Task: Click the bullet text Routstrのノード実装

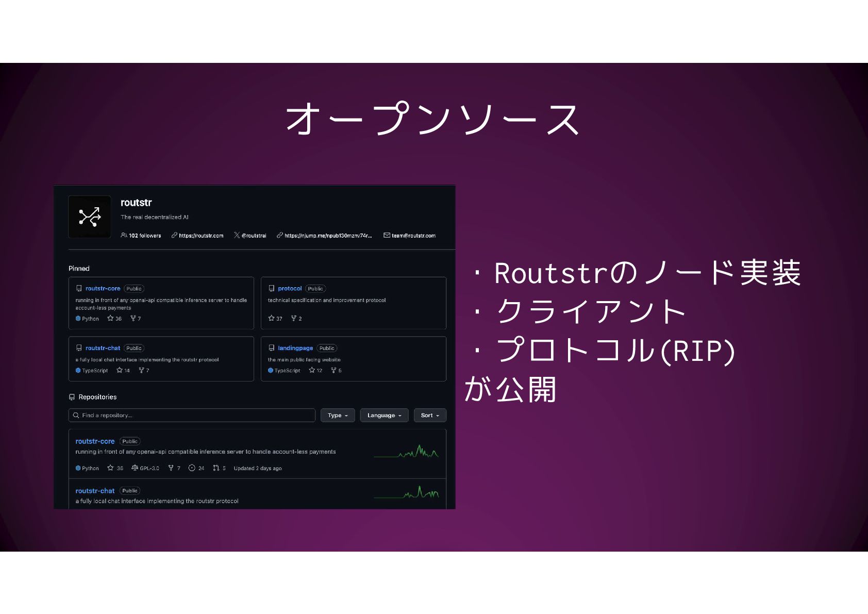Action: (x=647, y=273)
